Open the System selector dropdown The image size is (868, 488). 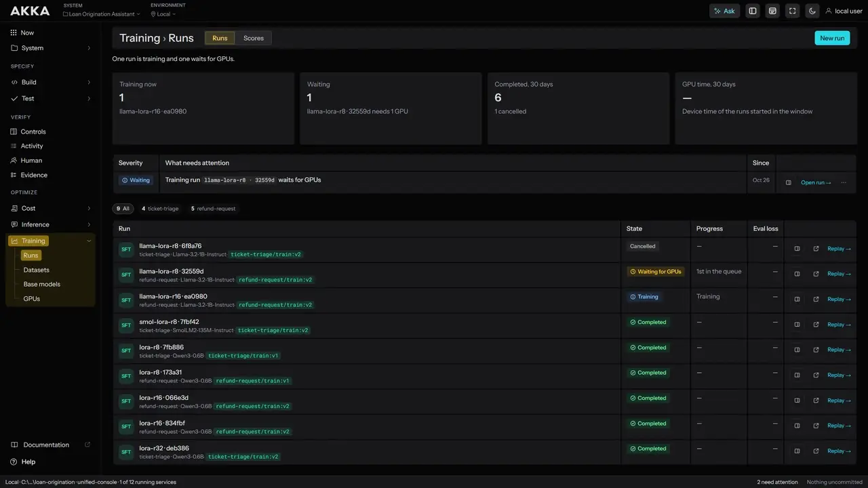[102, 14]
